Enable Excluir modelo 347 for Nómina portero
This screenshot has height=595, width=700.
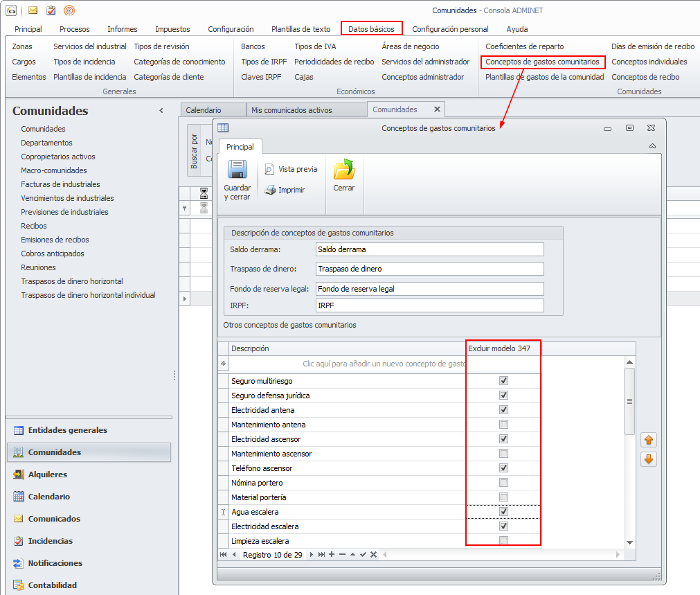pyautogui.click(x=503, y=483)
